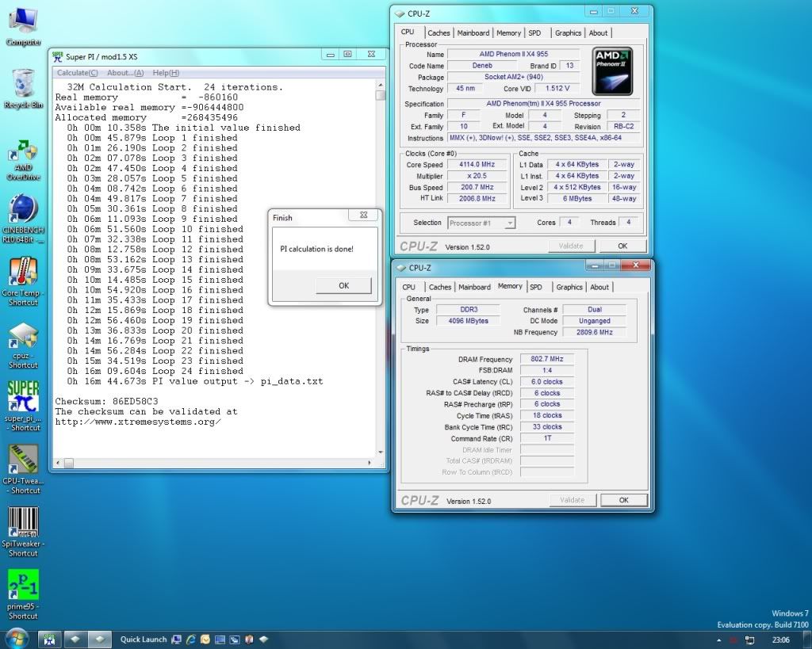Switch to Mainboard tab in top CPU-Z
Viewport: 812px width, 649px height.
point(473,32)
